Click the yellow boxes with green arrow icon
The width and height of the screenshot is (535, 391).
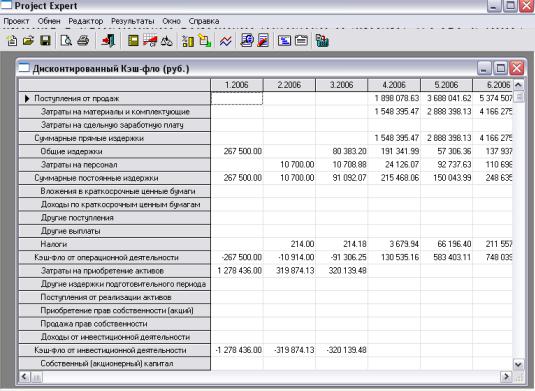[205, 41]
